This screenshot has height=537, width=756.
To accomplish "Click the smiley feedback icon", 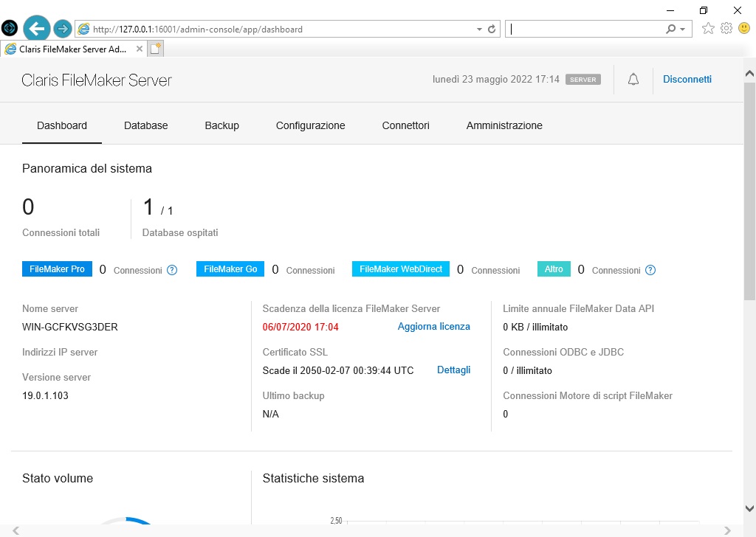I will pos(744,29).
